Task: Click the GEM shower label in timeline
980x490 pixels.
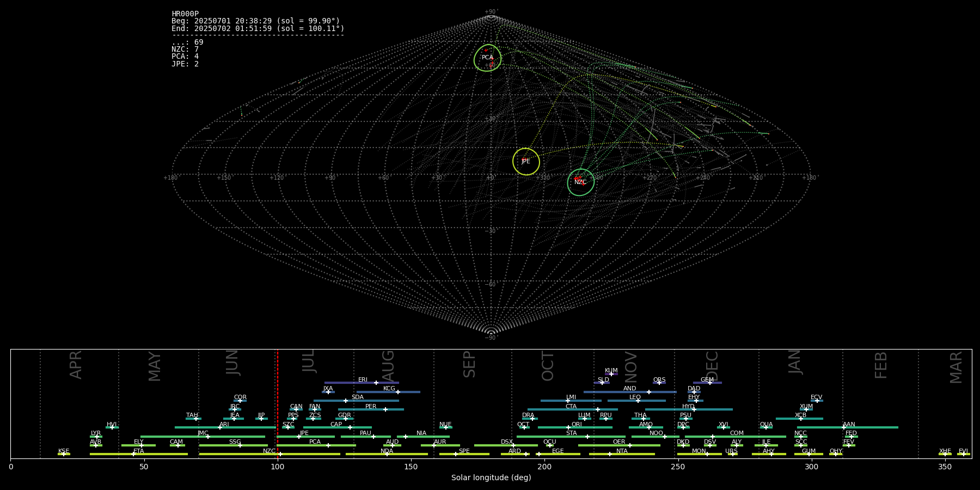Action: click(x=707, y=380)
